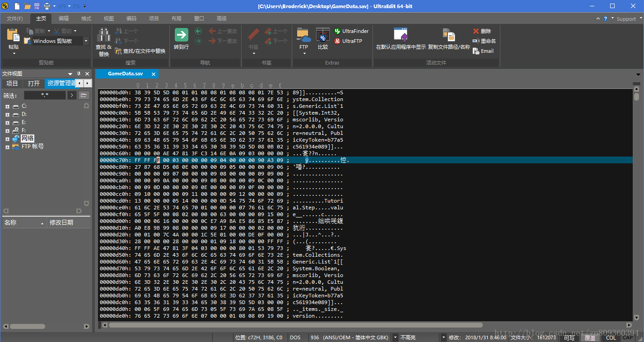This screenshot has width=644, height=342.
Task: Collapse the ribbon with the up chevron
Action: [x=598, y=19]
